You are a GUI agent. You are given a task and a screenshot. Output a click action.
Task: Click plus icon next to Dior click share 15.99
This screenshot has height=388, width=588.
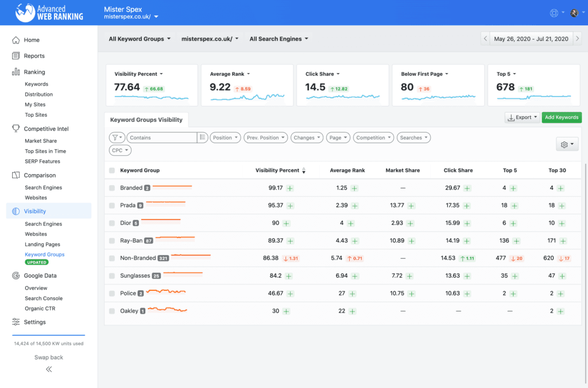pyautogui.click(x=467, y=224)
